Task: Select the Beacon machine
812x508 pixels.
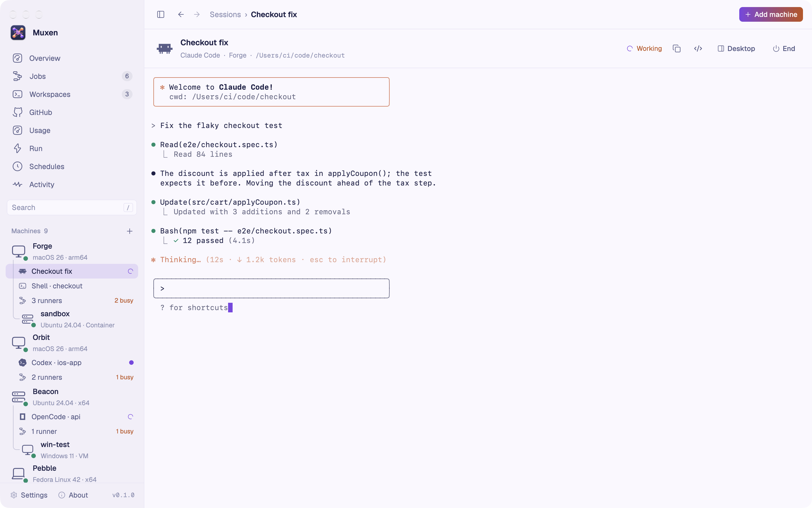Action: click(72, 397)
